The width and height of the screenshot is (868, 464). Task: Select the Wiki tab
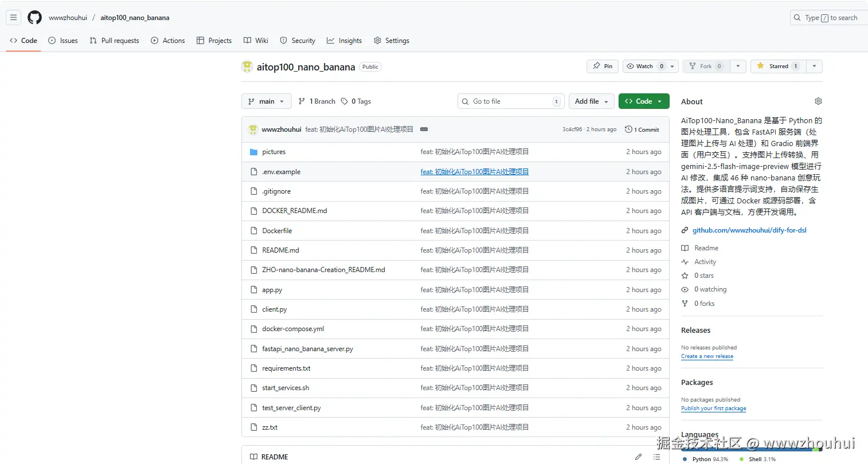click(256, 41)
